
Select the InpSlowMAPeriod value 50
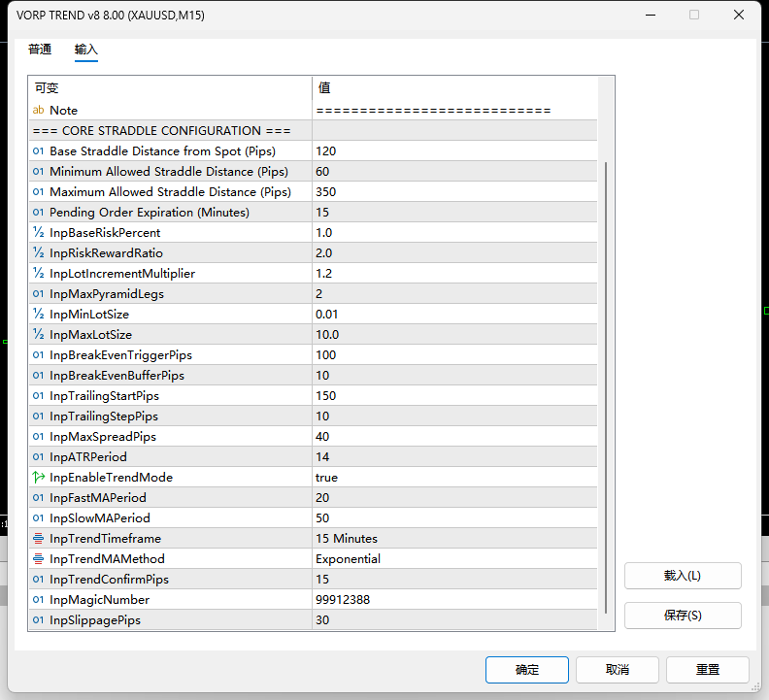(x=454, y=518)
